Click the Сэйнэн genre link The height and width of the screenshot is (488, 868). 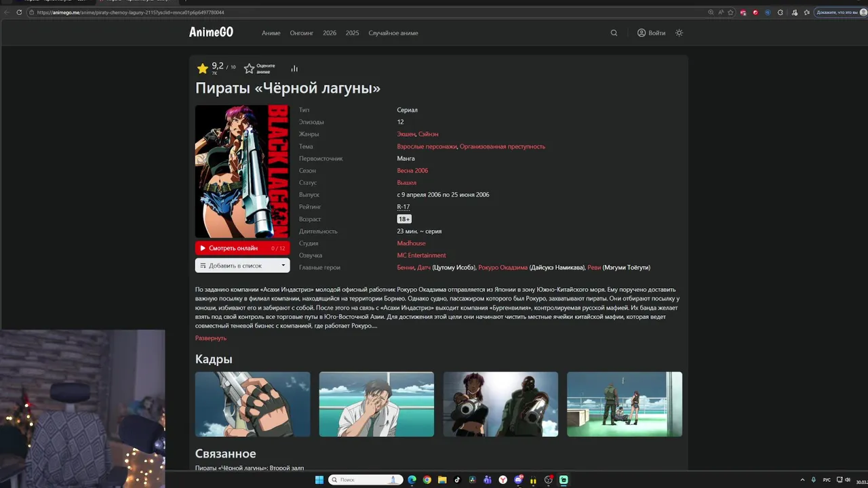428,134
